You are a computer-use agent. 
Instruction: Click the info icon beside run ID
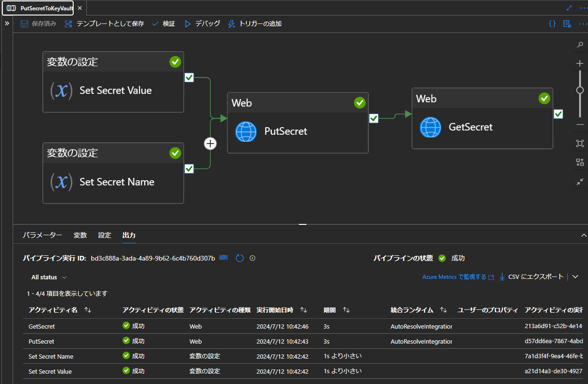click(x=252, y=258)
